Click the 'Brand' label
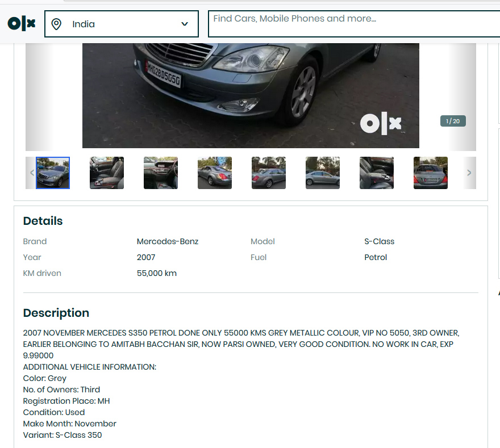The image size is (500, 448). pos(35,241)
